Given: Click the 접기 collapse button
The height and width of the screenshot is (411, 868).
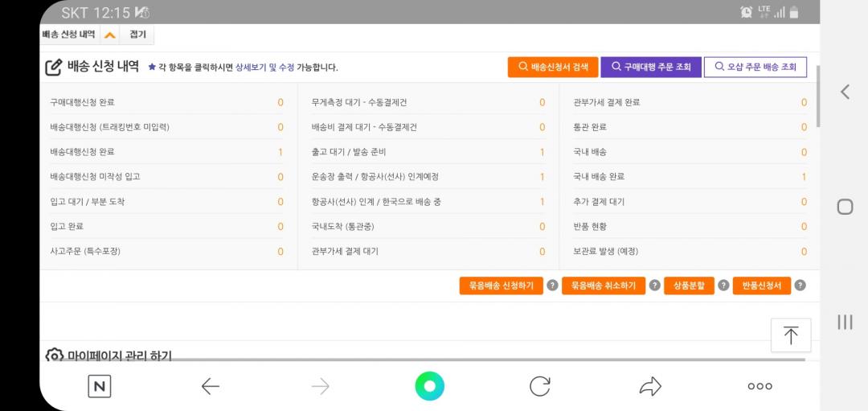Looking at the screenshot, I should (138, 35).
